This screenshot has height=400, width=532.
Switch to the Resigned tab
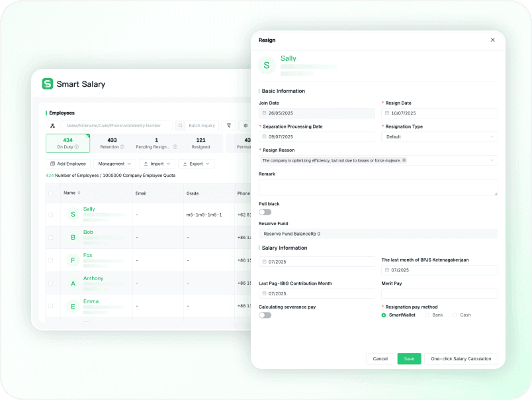click(x=201, y=143)
